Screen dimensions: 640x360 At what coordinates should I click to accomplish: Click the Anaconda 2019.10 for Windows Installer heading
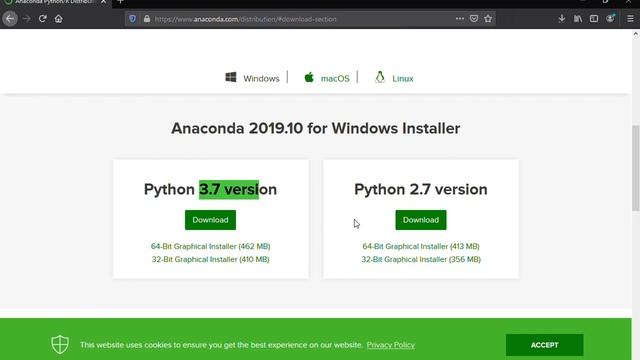click(x=316, y=128)
